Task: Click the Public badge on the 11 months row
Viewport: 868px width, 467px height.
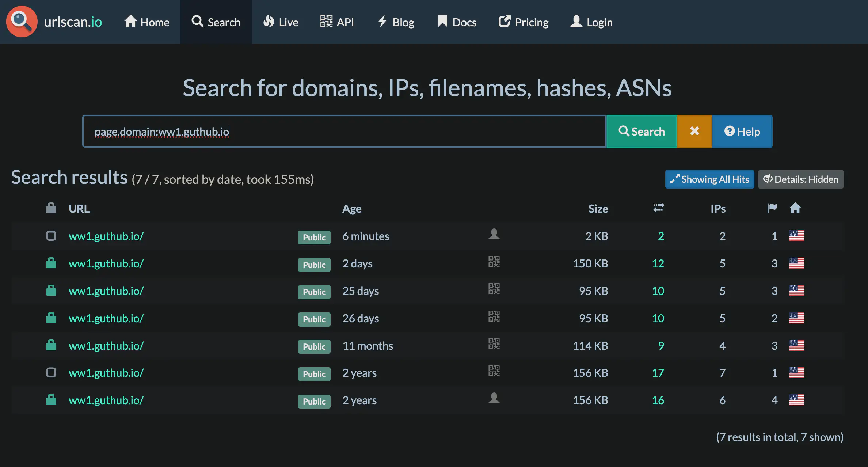Action: [x=314, y=346]
